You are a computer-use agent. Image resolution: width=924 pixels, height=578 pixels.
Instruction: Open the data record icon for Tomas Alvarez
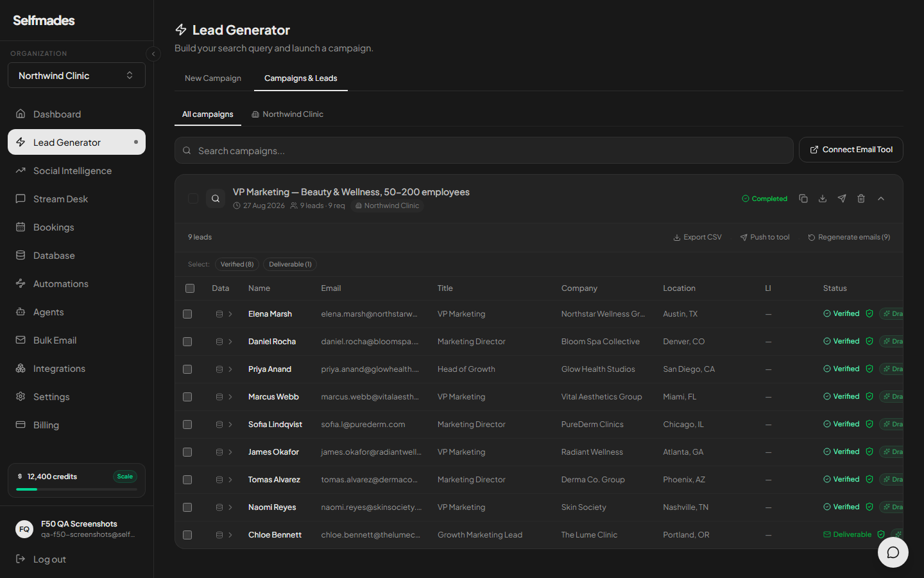click(219, 480)
